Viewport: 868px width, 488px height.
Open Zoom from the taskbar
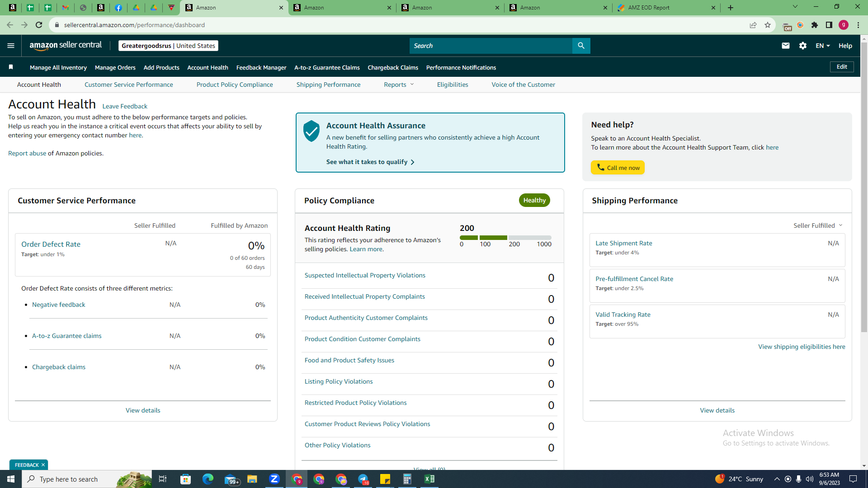coord(274,479)
